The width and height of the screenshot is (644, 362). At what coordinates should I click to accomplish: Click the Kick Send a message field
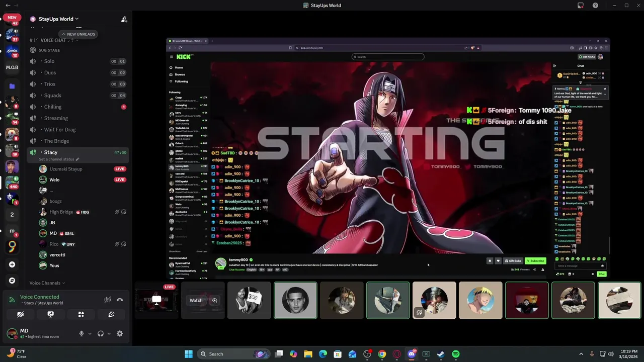(x=580, y=266)
